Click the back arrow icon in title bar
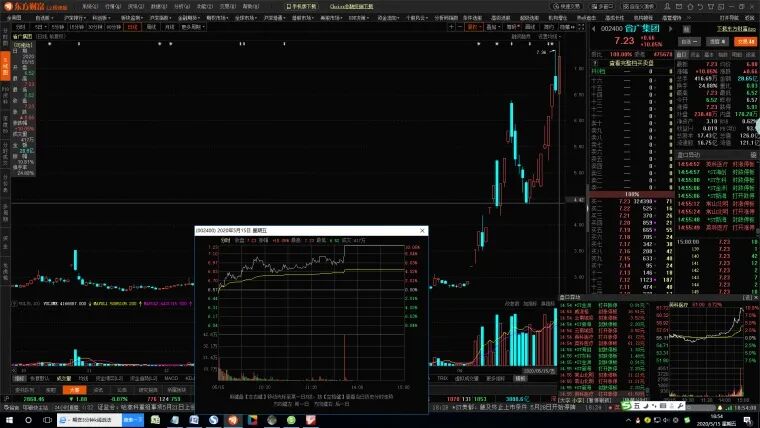 pyautogui.click(x=699, y=7)
